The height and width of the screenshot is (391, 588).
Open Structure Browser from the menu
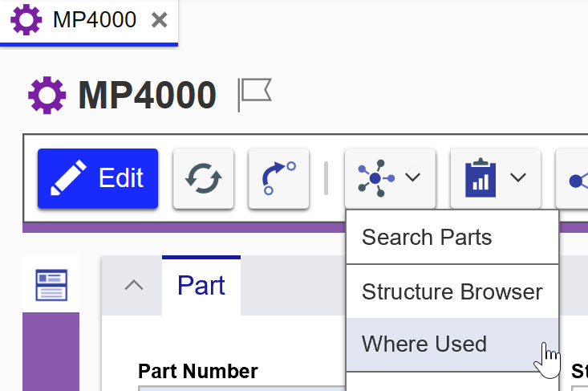pos(452,291)
